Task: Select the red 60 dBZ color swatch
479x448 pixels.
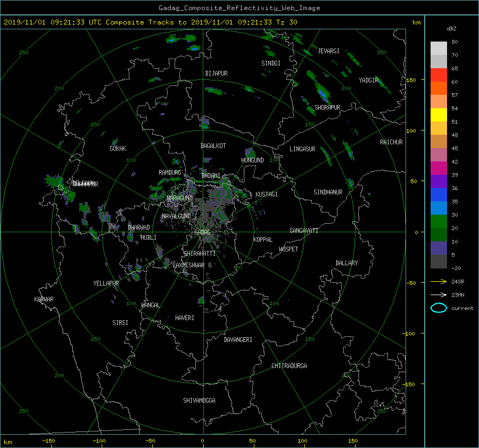Action: pyautogui.click(x=439, y=75)
